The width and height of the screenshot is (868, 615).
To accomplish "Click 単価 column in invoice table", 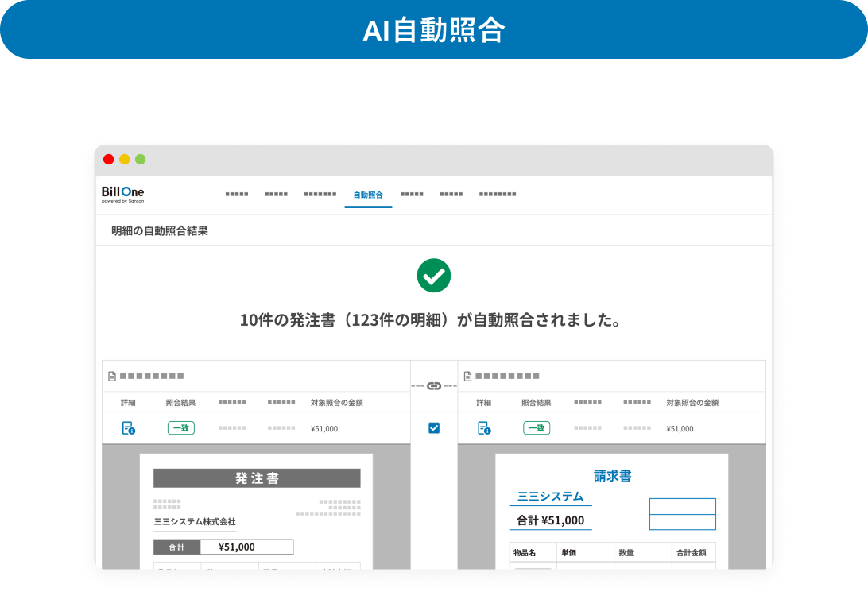I will [568, 552].
